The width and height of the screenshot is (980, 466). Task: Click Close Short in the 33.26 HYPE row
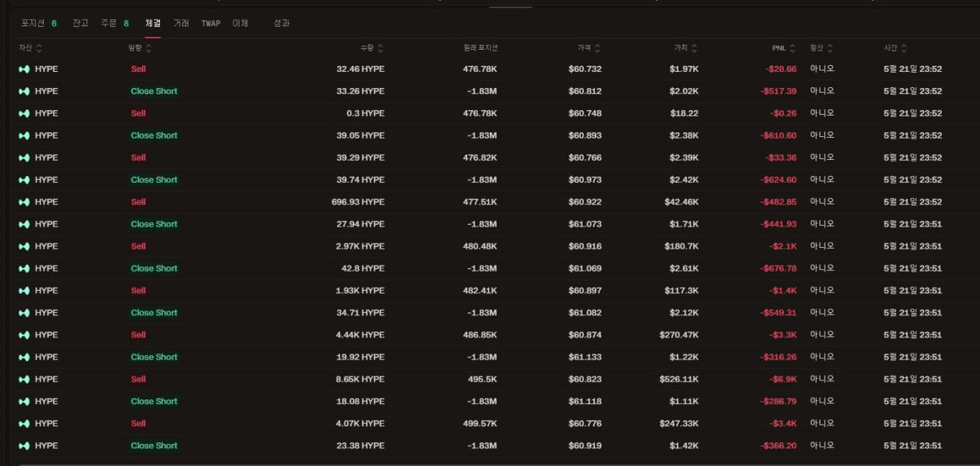(x=154, y=91)
